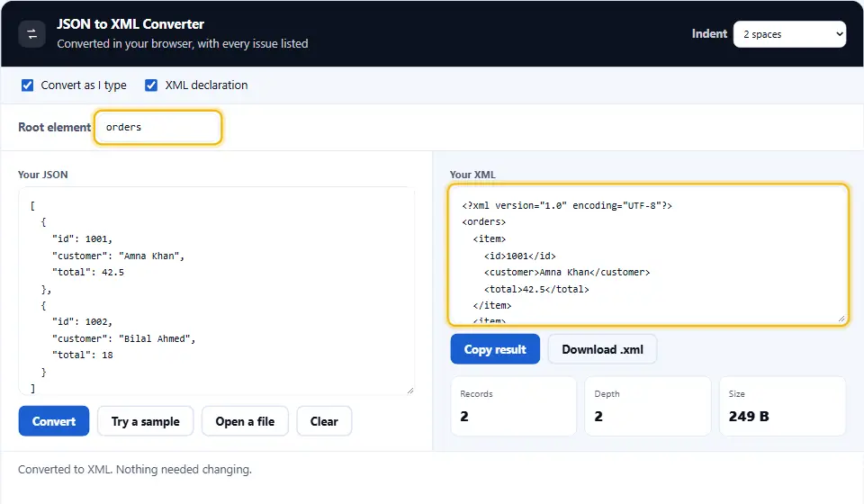This screenshot has width=864, height=504.
Task: Click the XML customer Amna Khan line
Action: [x=567, y=272]
